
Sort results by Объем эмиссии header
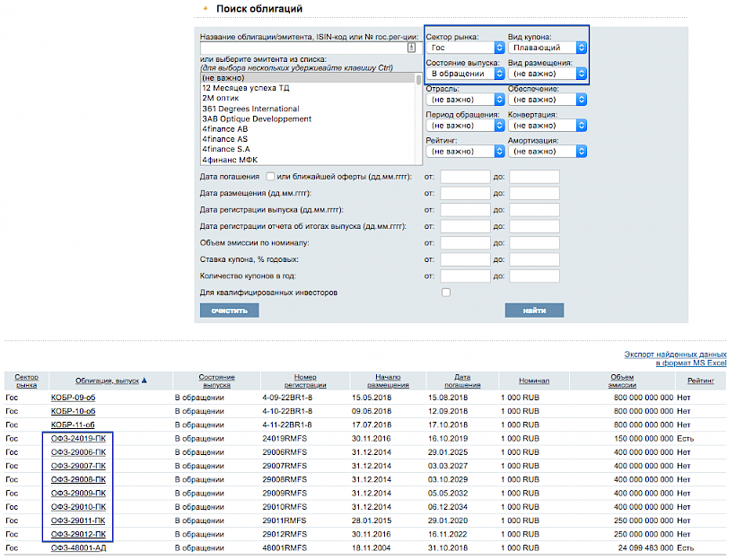[622, 381]
